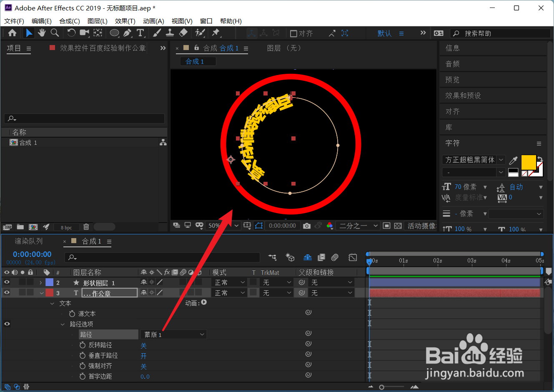Select the Pen tool
The image size is (554, 392).
click(x=127, y=33)
